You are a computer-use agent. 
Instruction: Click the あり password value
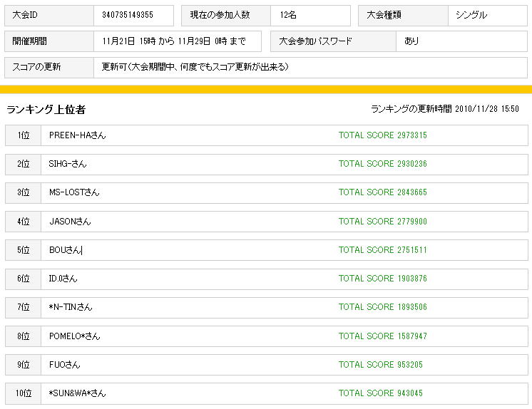click(411, 41)
